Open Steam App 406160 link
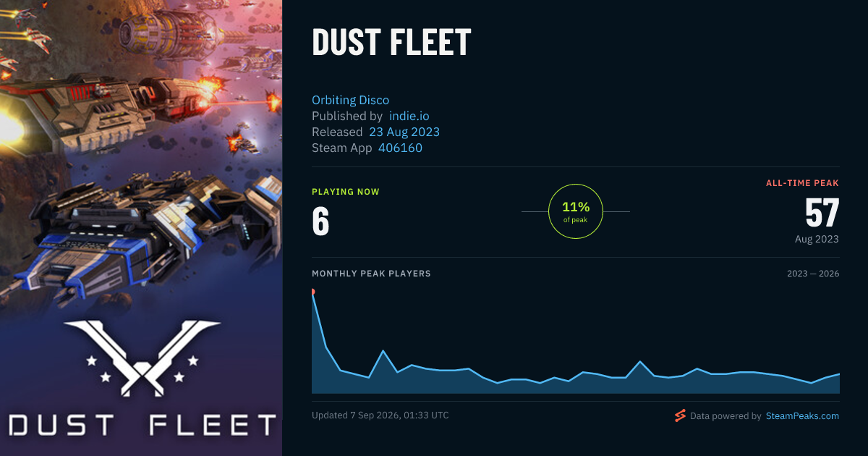Screen dimensions: 868x456 (400, 148)
